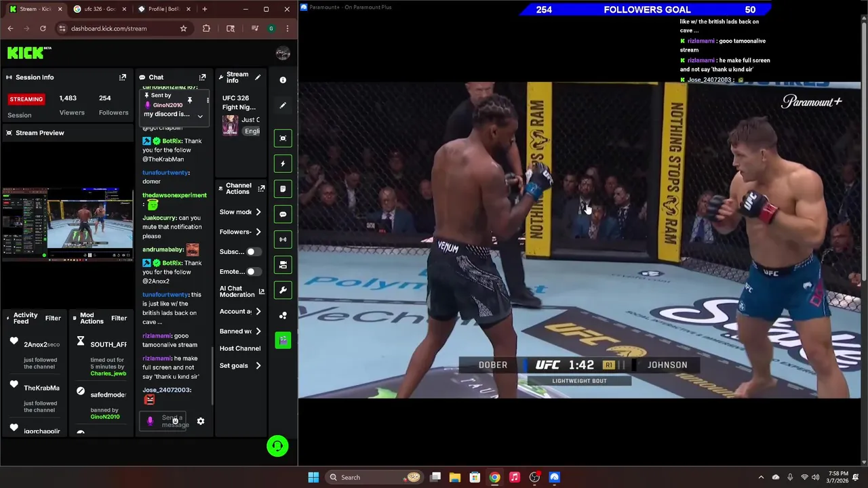Screen dimensions: 868x488
Task: Open AI Chat Moderation link
Action: click(x=241, y=291)
